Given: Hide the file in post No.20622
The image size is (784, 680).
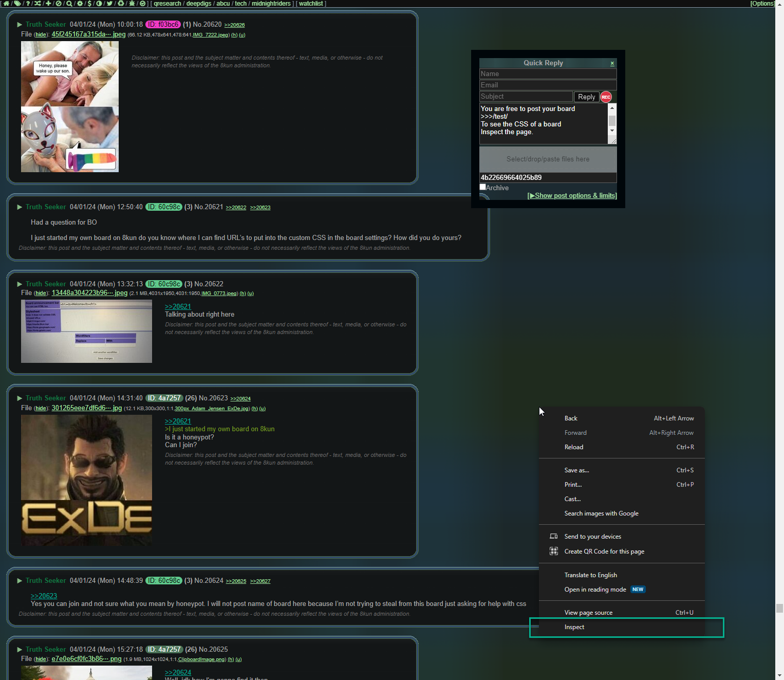Looking at the screenshot, I should coord(41,293).
